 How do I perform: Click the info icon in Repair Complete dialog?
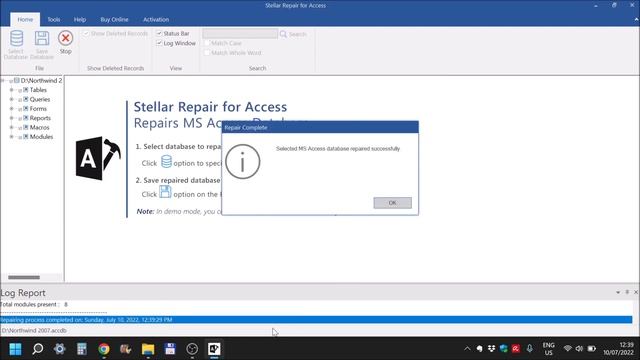[x=242, y=161]
